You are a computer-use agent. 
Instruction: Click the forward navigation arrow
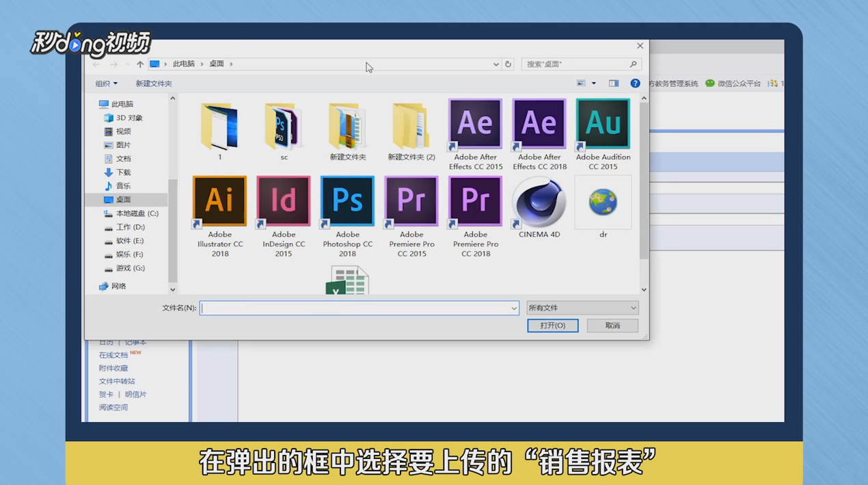tap(113, 64)
